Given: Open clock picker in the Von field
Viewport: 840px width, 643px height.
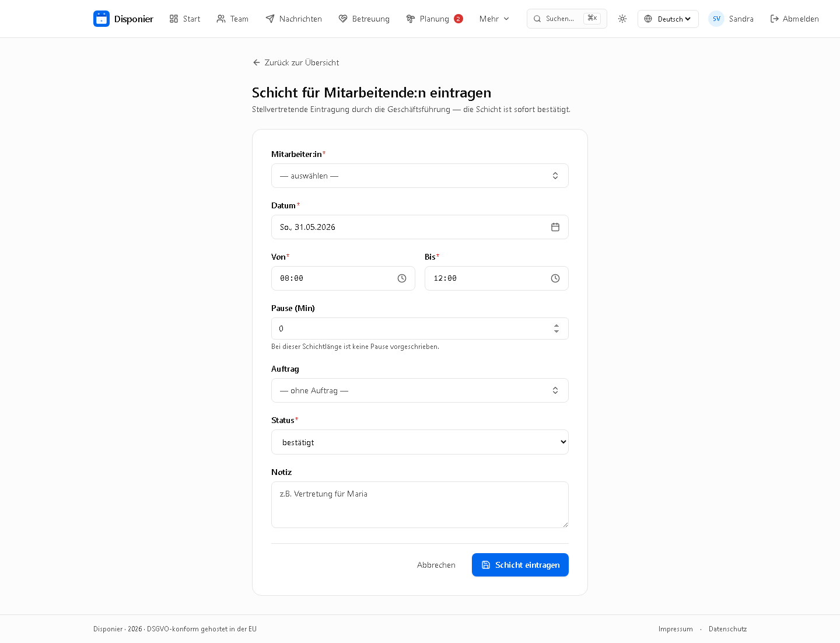Looking at the screenshot, I should 402,278.
